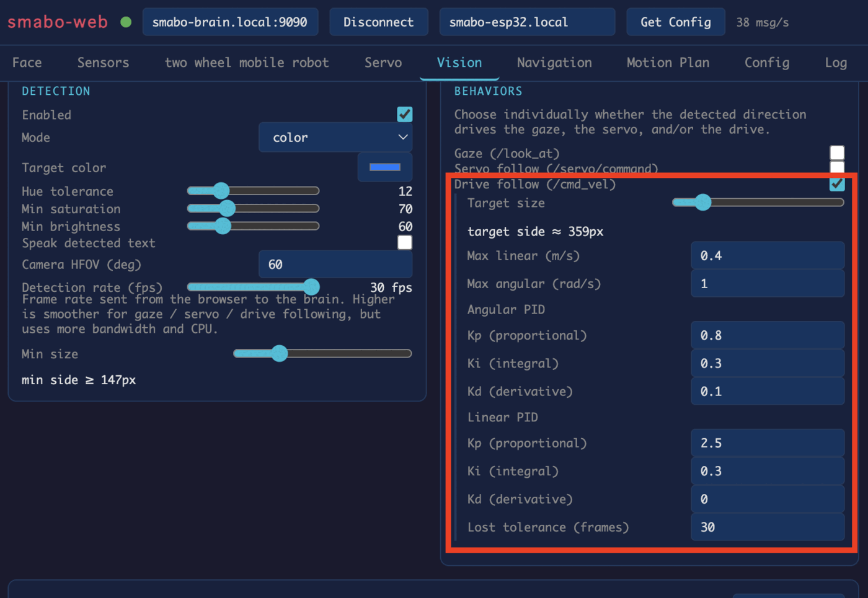Select the Vision tab
The width and height of the screenshot is (868, 598).
[x=459, y=63]
